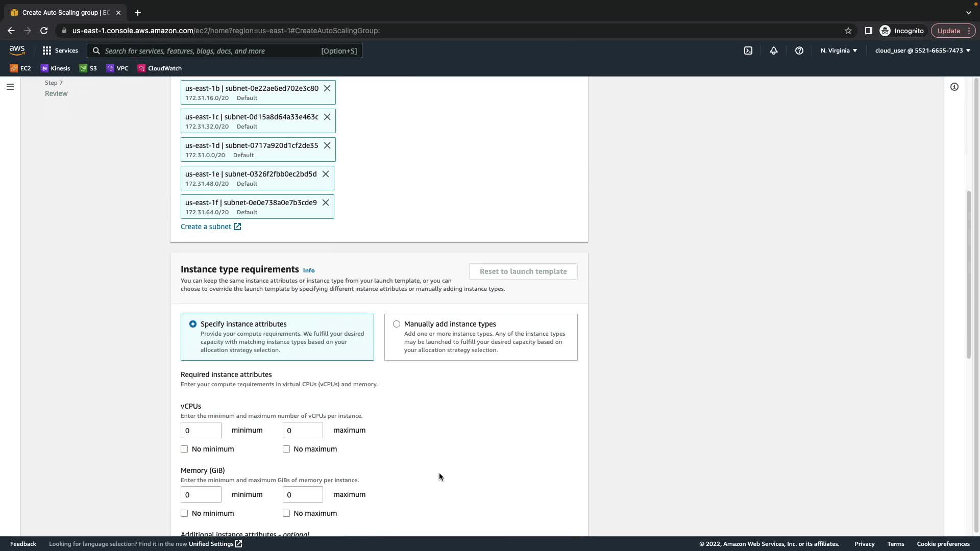Screen dimensions: 980x551
Task: Remove us-east-1b subnet chip
Action: coord(327,88)
